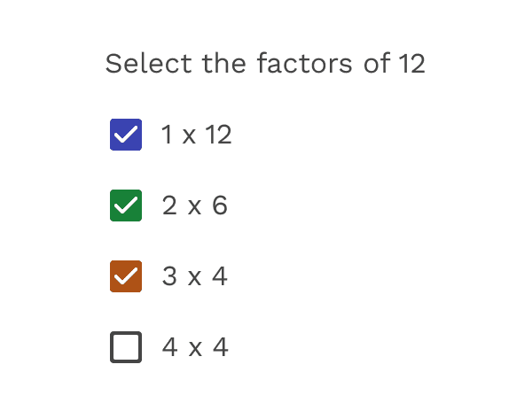Click the white checkmark in the green box
The height and width of the screenshot is (411, 532).
126,205
